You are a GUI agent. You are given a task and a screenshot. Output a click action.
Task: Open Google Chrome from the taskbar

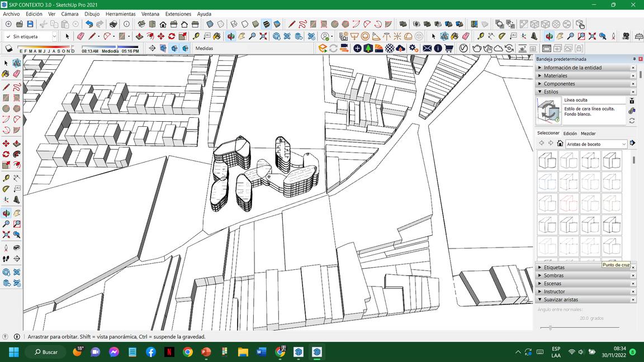[188, 352]
